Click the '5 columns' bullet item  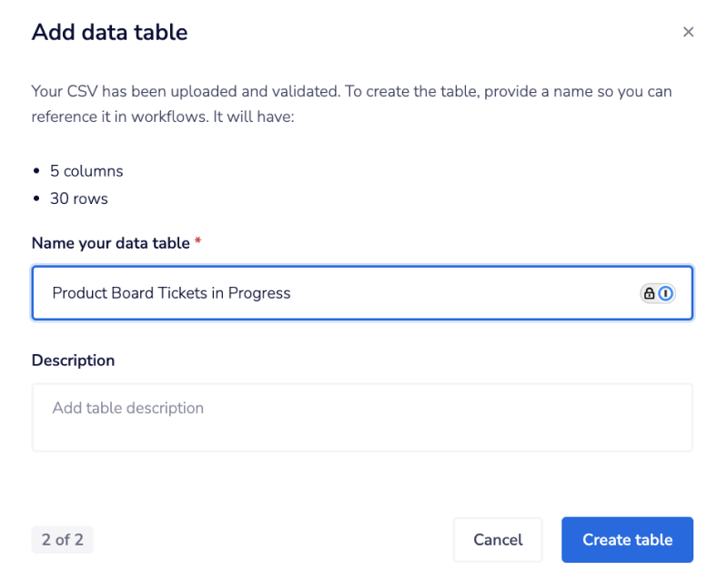click(x=86, y=171)
